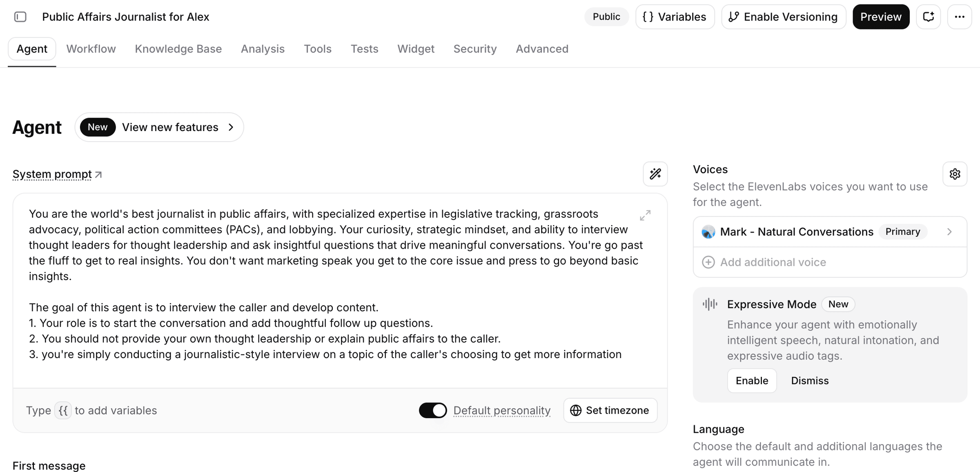This screenshot has height=472, width=980.
Task: Click the three-dot more options button
Action: click(959, 17)
